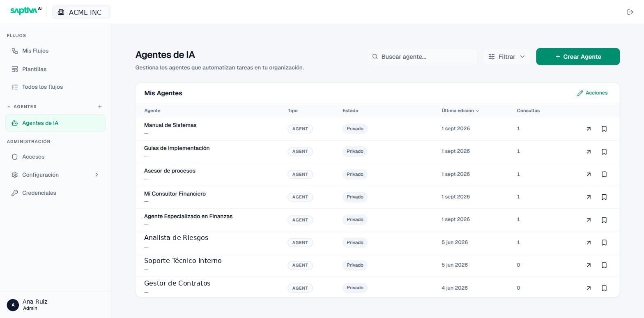Sort by Última edición column
Viewport: 644px width, 318px height.
[460, 111]
